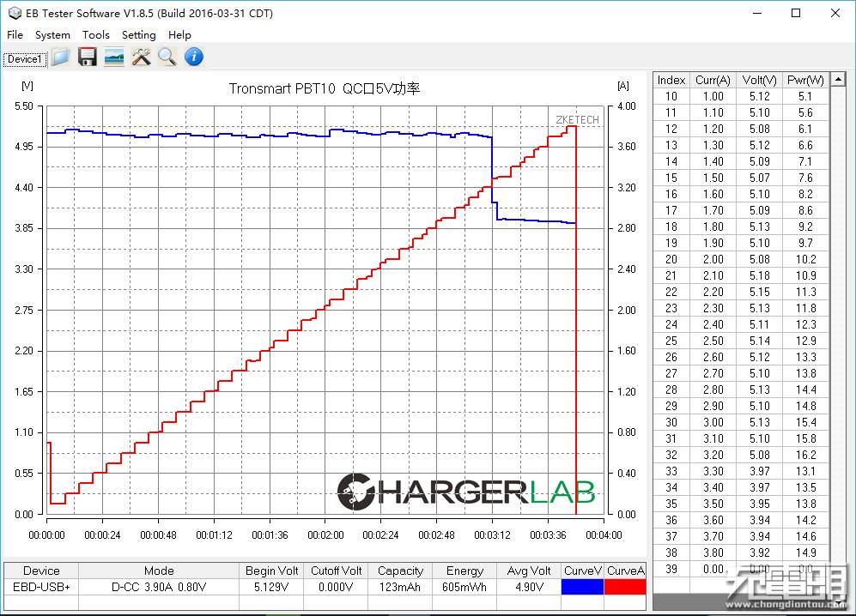Save data using the floppy disk icon
The image size is (856, 616).
(x=88, y=57)
